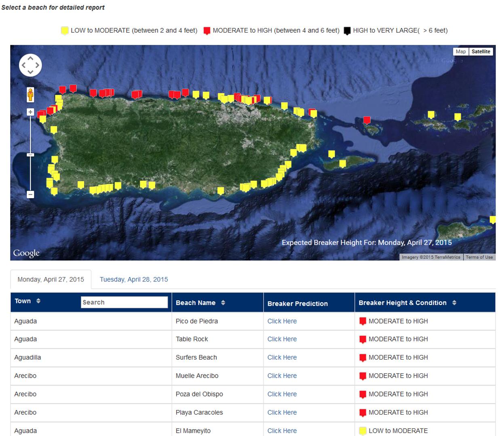Open the Google logo link
The image size is (504, 436).
(x=26, y=253)
